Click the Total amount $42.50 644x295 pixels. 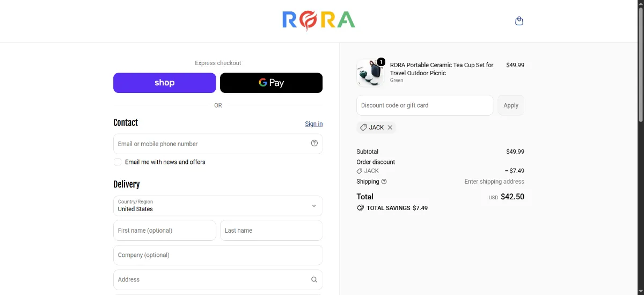(513, 197)
